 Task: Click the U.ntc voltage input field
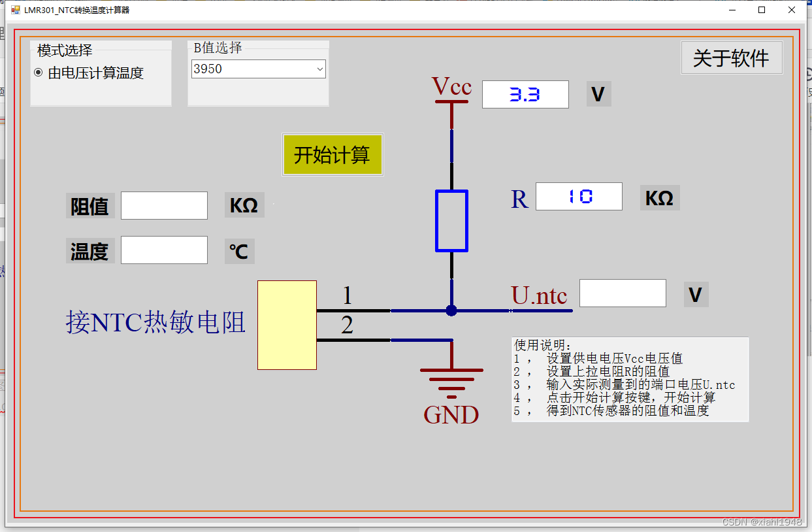pyautogui.click(x=623, y=293)
